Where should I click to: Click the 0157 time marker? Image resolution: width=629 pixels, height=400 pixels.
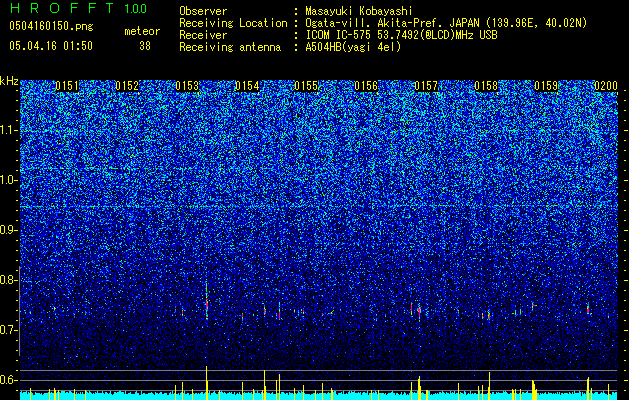pyautogui.click(x=426, y=86)
